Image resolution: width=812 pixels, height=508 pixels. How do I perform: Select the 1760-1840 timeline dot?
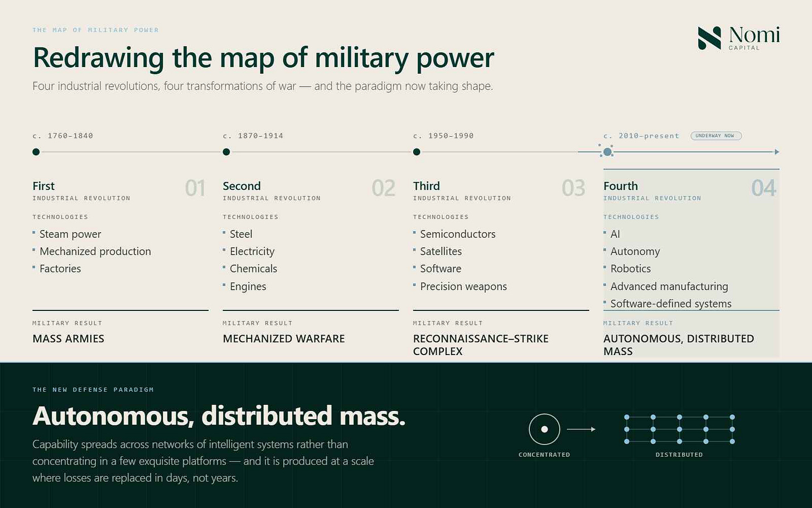click(36, 152)
